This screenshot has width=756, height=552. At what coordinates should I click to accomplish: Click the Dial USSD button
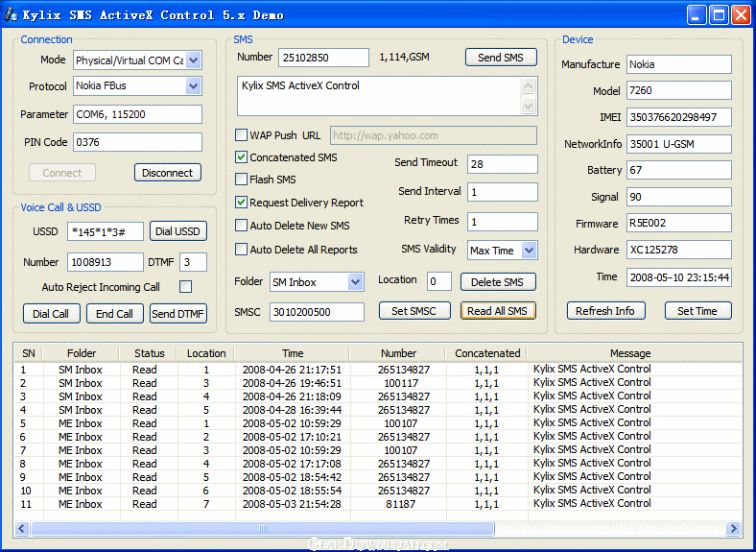coord(177,231)
